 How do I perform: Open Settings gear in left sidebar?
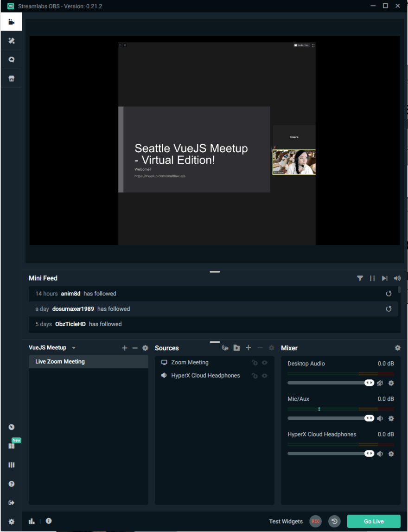pyautogui.click(x=12, y=521)
